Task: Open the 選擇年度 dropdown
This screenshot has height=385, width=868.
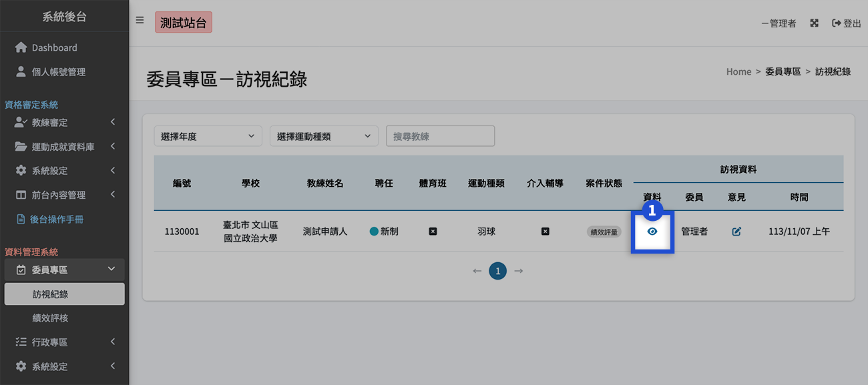Action: (x=208, y=136)
